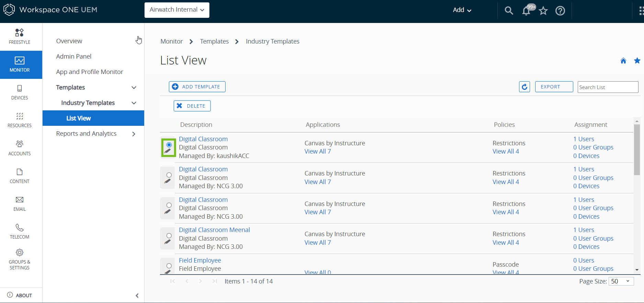Image resolution: width=644 pixels, height=303 pixels.
Task: Set this page as home
Action: pos(623,61)
